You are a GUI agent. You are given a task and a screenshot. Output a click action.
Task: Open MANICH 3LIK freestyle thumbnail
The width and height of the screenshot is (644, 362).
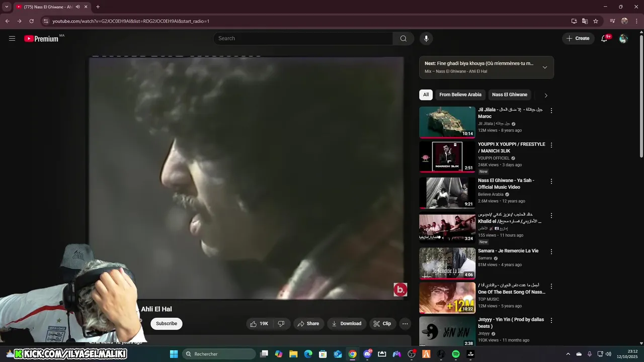click(447, 157)
